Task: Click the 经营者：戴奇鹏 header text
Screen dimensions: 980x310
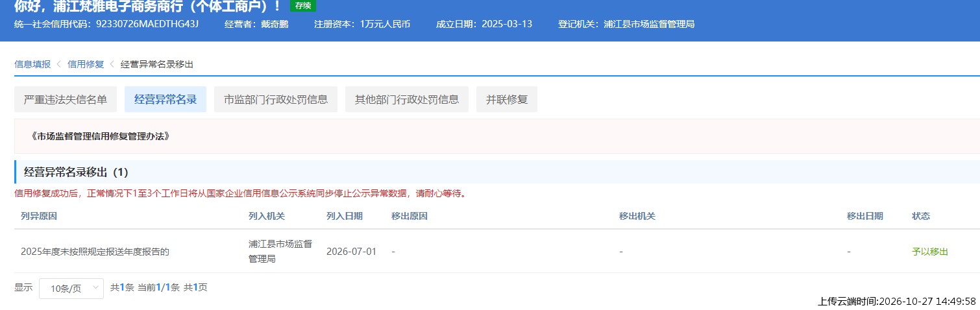Action: click(x=256, y=24)
